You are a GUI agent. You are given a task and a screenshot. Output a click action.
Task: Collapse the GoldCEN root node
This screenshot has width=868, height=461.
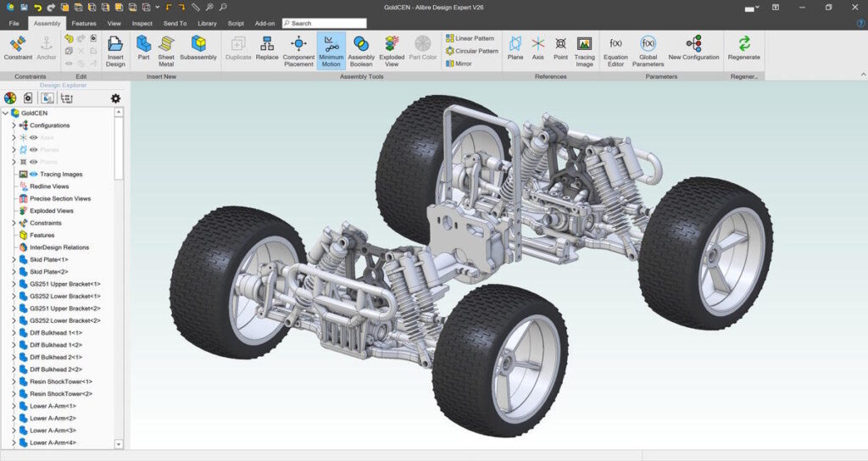pyautogui.click(x=5, y=113)
